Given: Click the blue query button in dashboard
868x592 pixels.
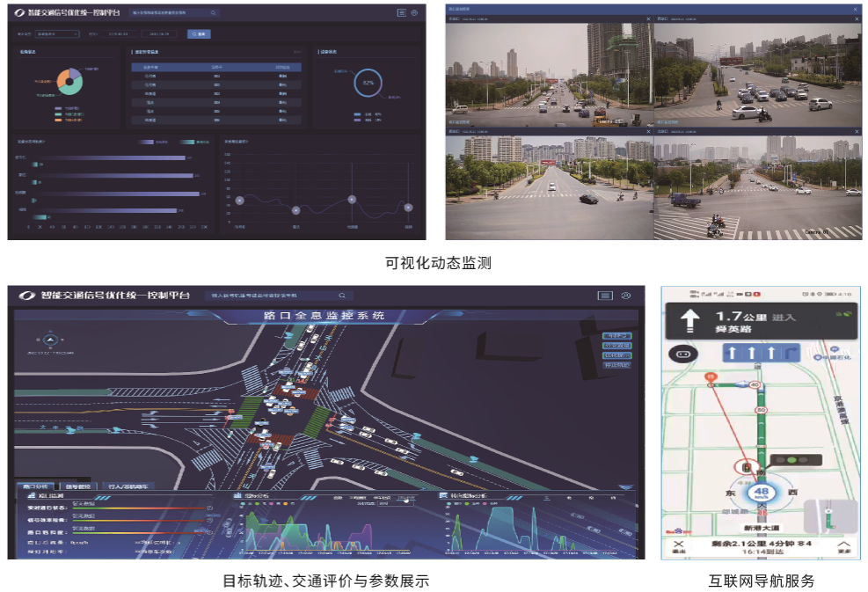Looking at the screenshot, I should pyautogui.click(x=200, y=33).
